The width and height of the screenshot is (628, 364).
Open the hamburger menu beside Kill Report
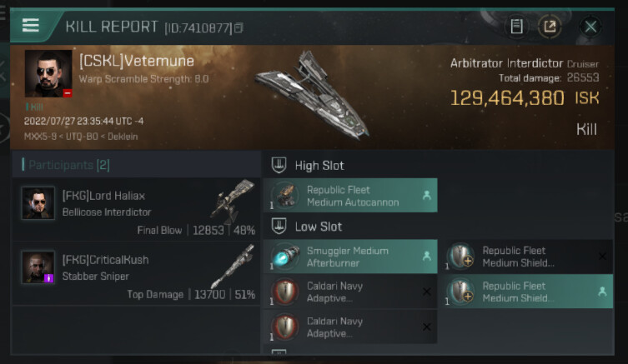point(31,25)
